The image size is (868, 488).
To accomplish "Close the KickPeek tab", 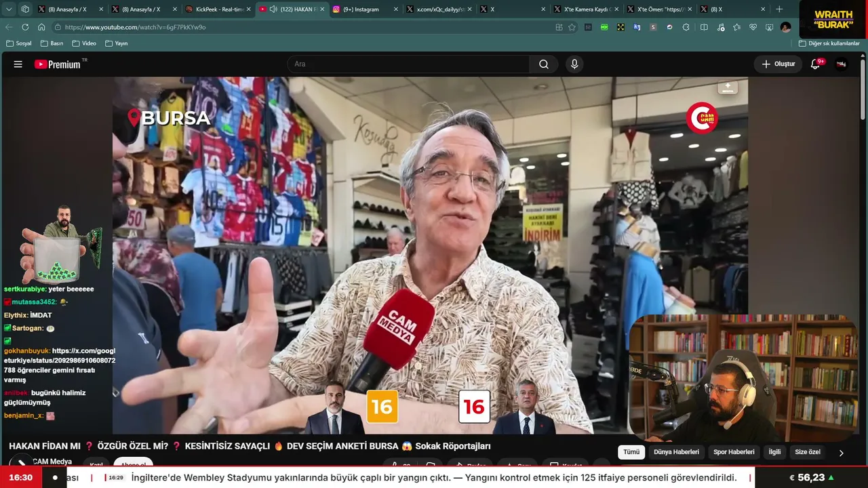I will [x=248, y=9].
